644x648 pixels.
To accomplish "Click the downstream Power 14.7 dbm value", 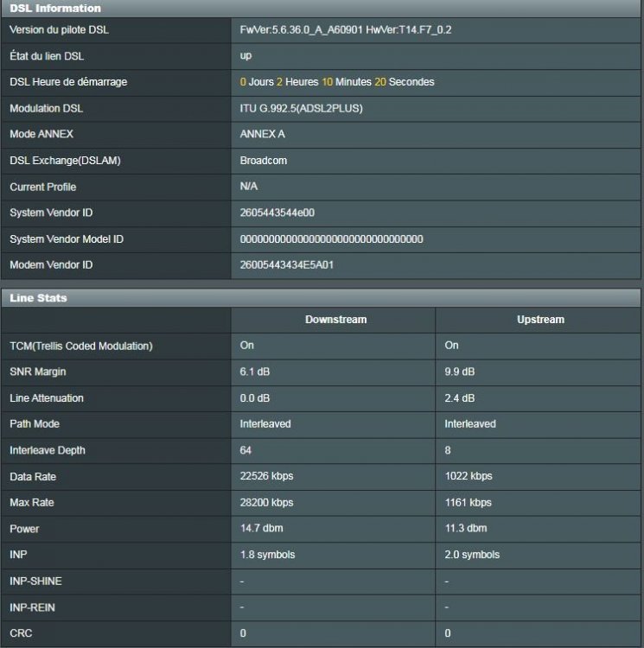I will click(x=260, y=529).
